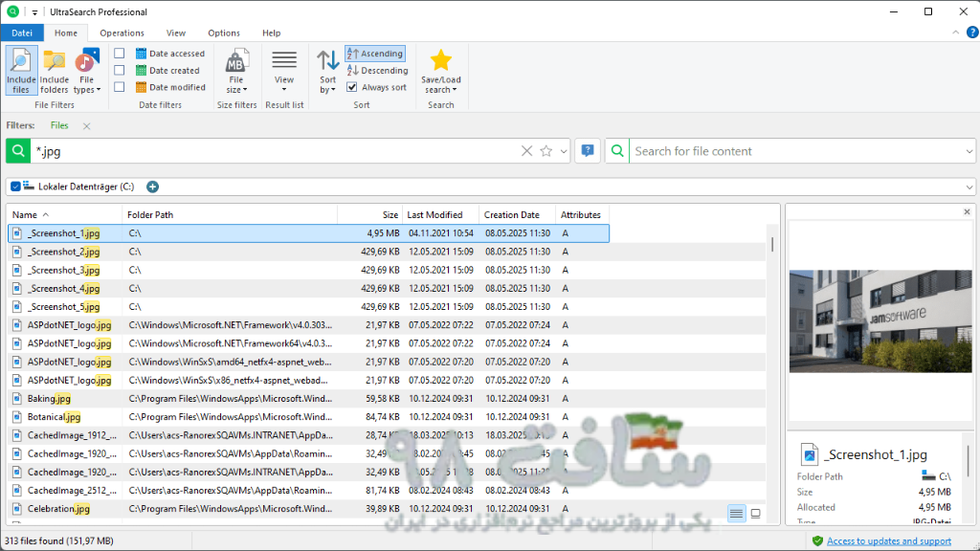
Task: Enable the Date created checkbox
Action: [120, 71]
